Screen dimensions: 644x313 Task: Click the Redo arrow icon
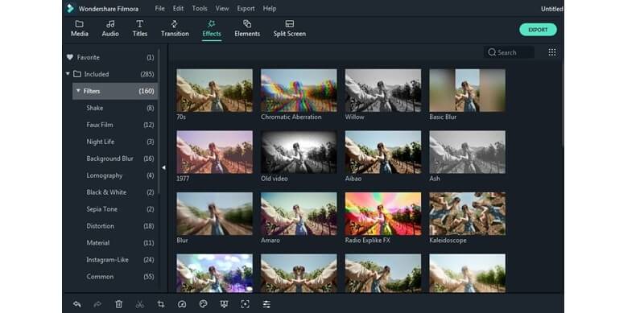tap(97, 304)
